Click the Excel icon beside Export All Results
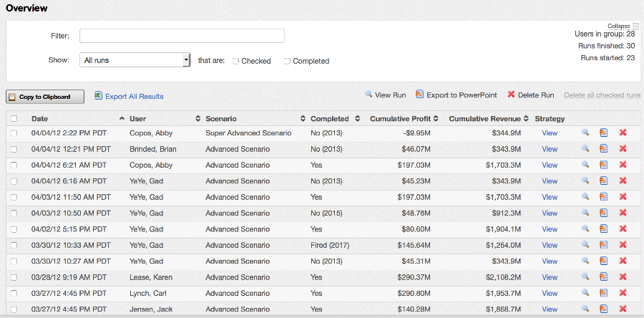The image size is (644, 318). coord(98,95)
